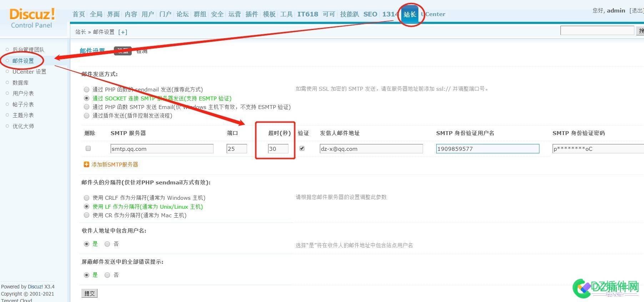This screenshot has height=302, width=644.
Task: Select the 站长 top menu tab
Action: pyautogui.click(x=410, y=15)
